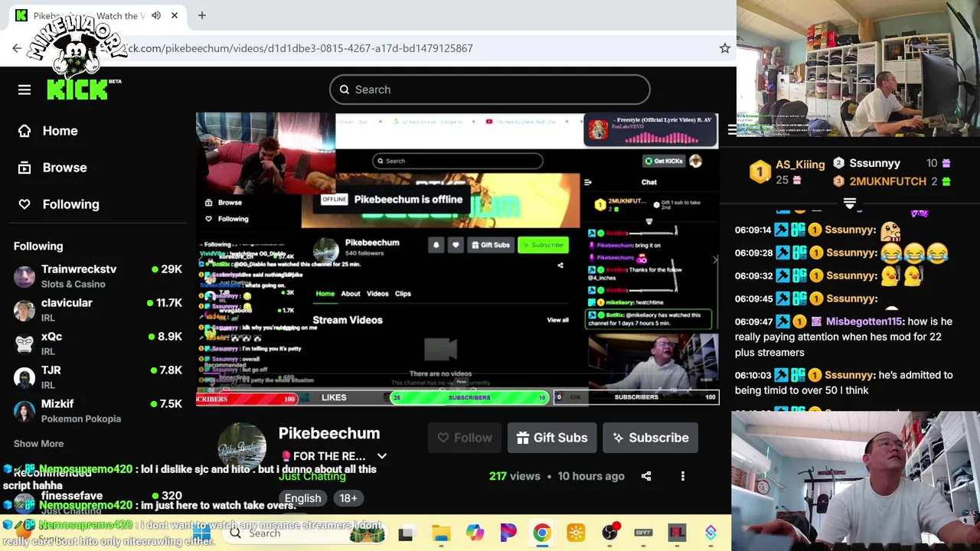Close the Pikebeechum browser tab
The width and height of the screenshot is (980, 551).
click(x=175, y=15)
